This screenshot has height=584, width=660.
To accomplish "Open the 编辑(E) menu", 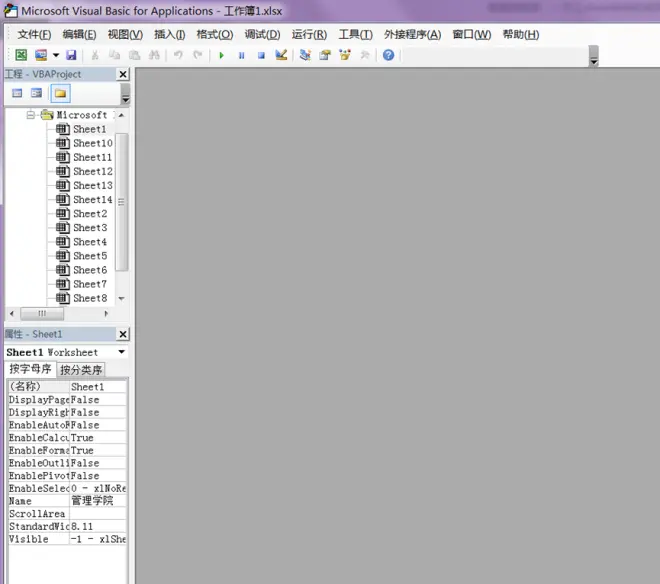I will [x=79, y=35].
